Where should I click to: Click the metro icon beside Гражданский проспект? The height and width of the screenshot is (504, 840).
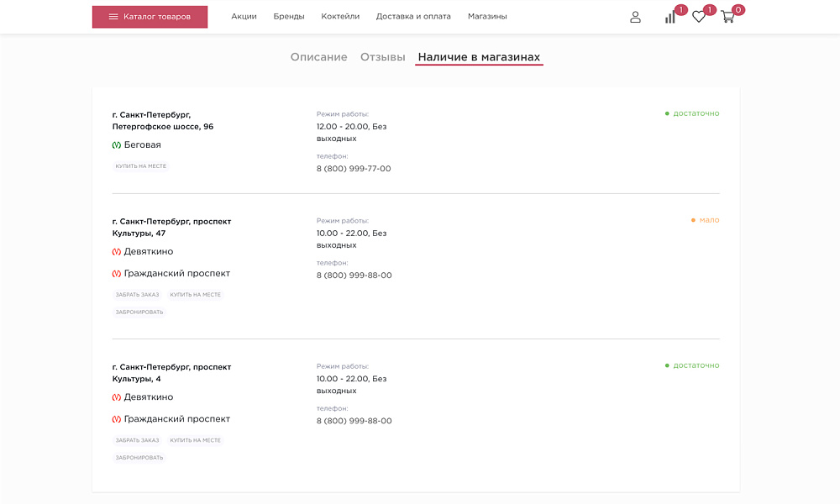pyautogui.click(x=115, y=273)
